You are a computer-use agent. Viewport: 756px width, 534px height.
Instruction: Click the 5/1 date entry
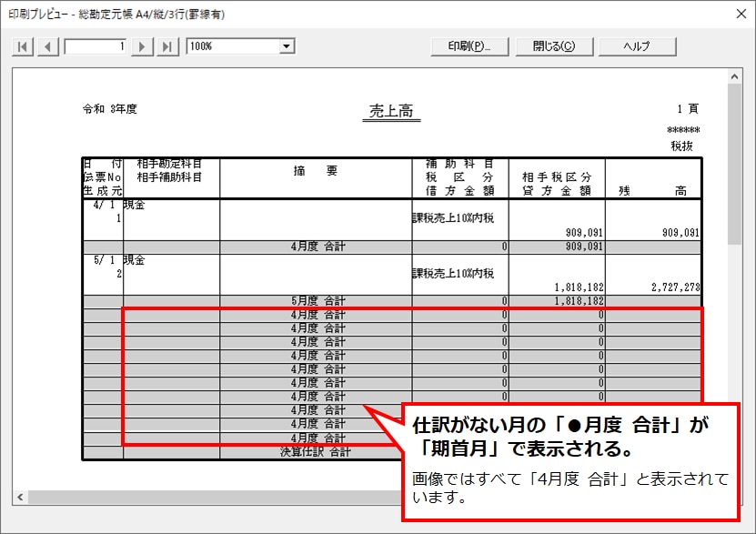(x=104, y=260)
